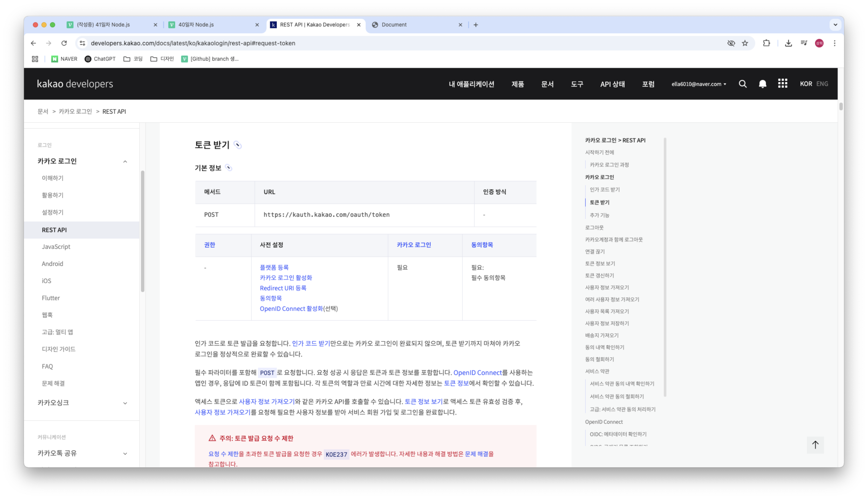Click the Kakao Developers search magnifier icon
This screenshot has width=868, height=499.
[x=742, y=84]
